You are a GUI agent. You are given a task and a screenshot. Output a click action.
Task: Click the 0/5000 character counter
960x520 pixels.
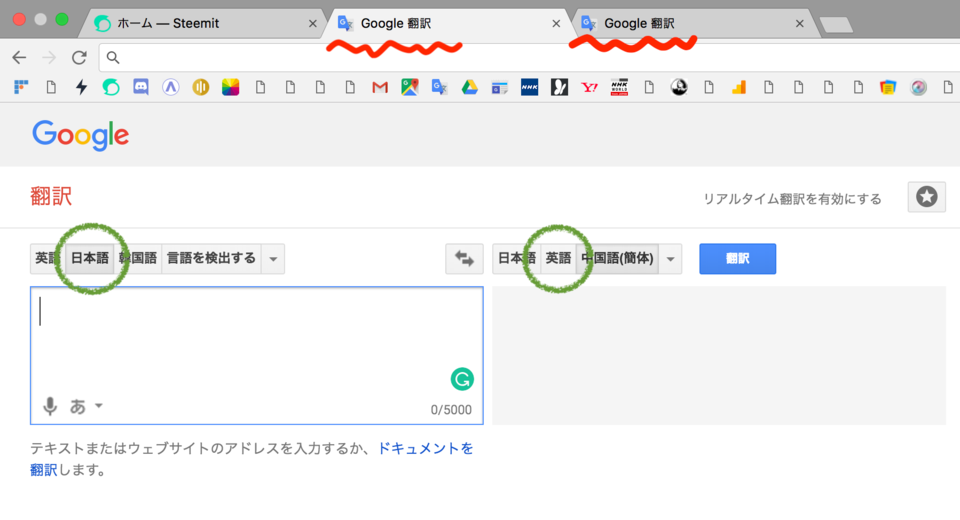pyautogui.click(x=451, y=410)
